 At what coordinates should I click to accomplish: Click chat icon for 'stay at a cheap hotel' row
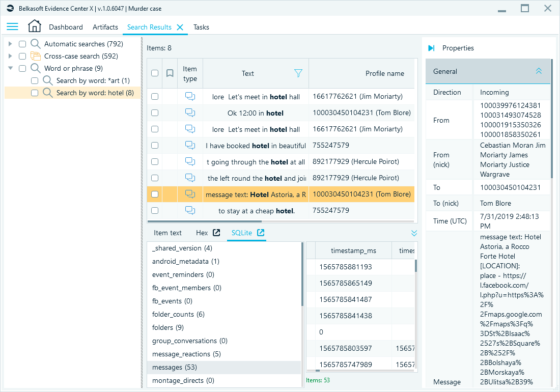(x=190, y=211)
